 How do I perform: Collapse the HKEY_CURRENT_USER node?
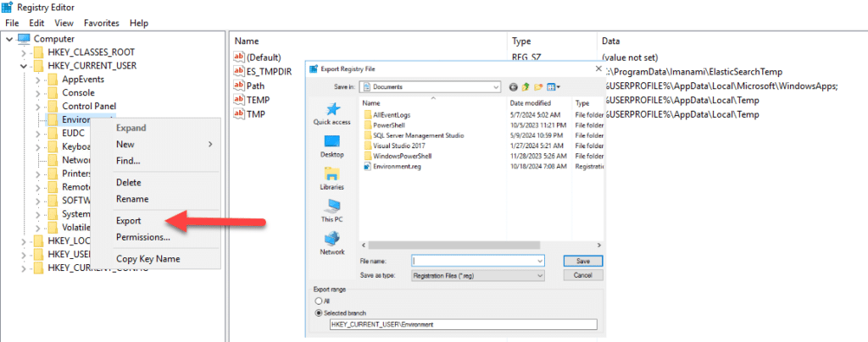click(x=23, y=66)
